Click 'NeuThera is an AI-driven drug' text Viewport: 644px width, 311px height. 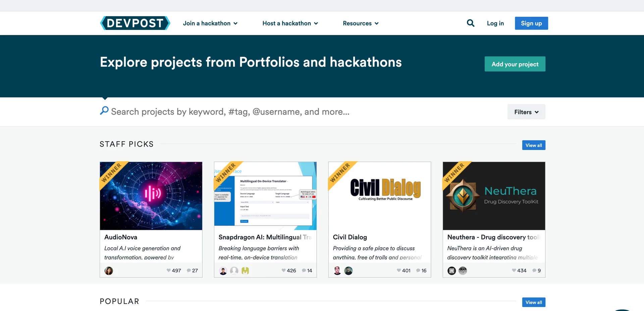(485, 248)
